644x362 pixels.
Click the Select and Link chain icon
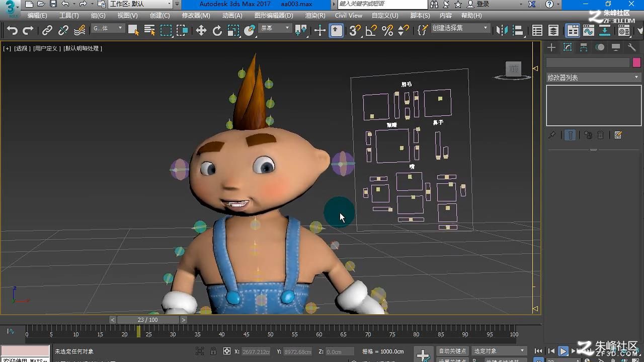tap(47, 31)
